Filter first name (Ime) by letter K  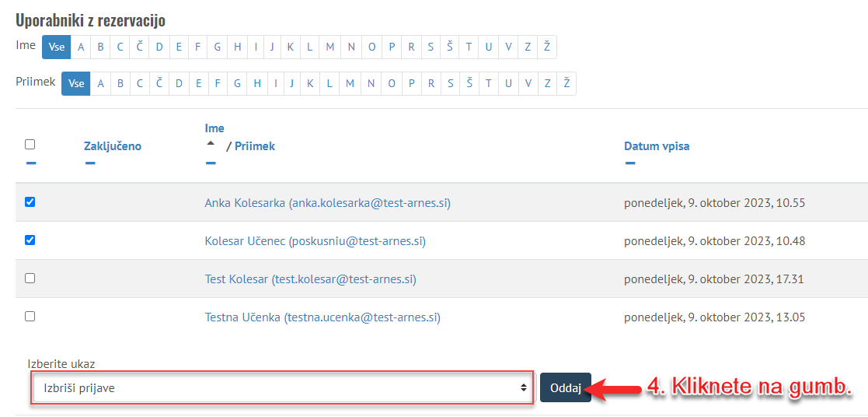[x=291, y=47]
